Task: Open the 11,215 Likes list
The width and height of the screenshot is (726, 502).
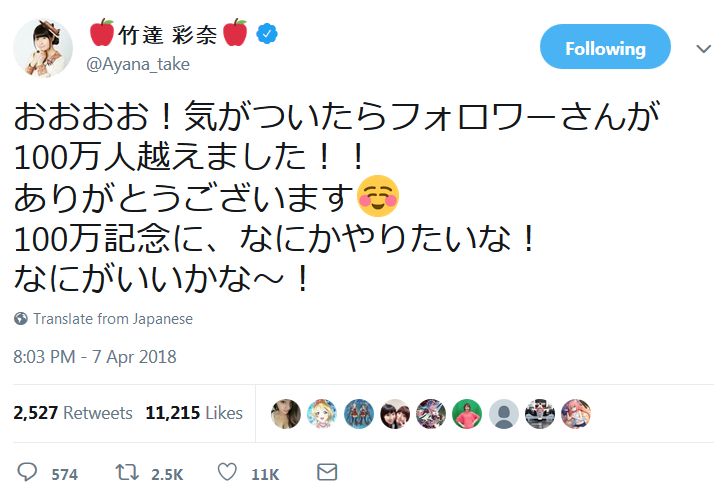Action: (194, 413)
